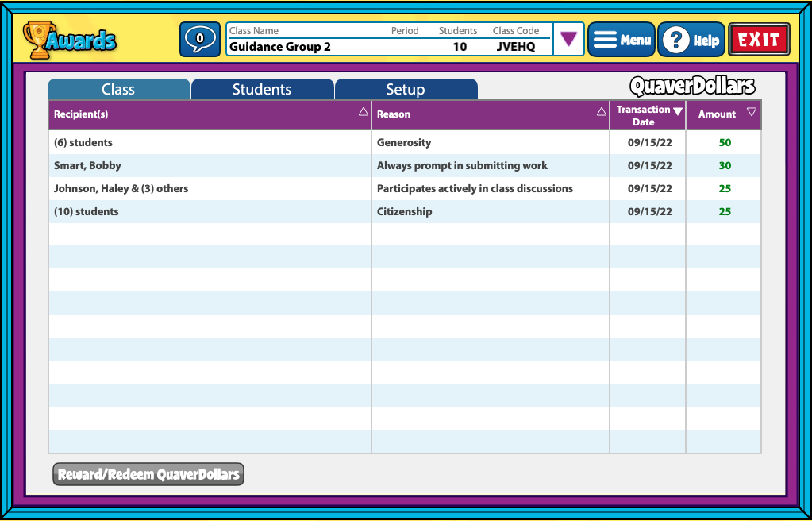The width and height of the screenshot is (812, 521).
Task: Click the class code JVEHQ
Action: click(516, 47)
